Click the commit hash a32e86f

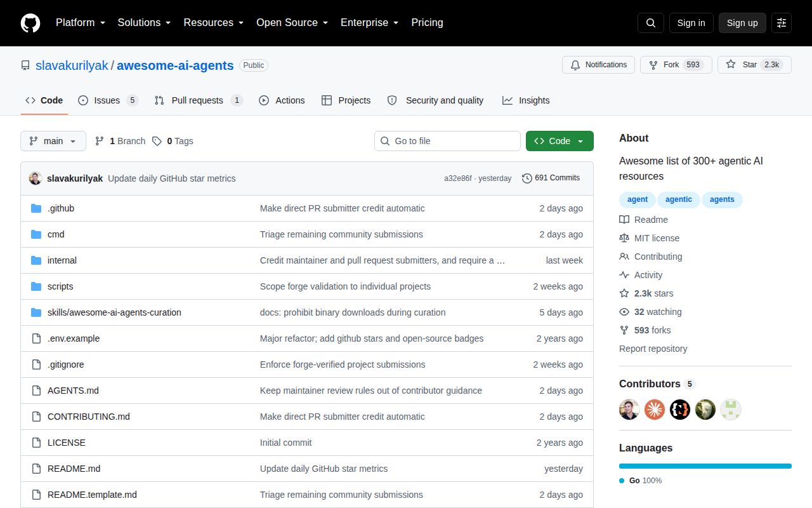point(458,178)
